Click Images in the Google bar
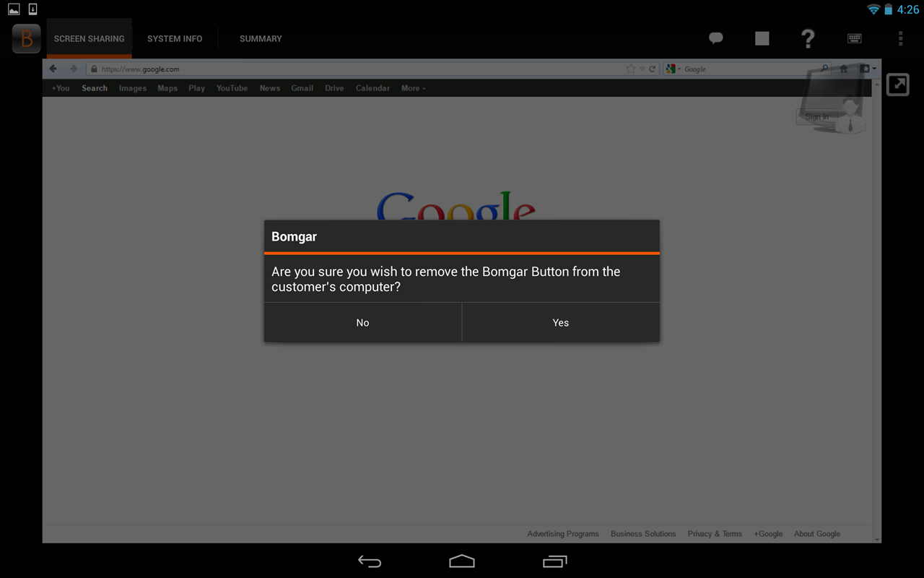Image resolution: width=924 pixels, height=578 pixels. 133,88
